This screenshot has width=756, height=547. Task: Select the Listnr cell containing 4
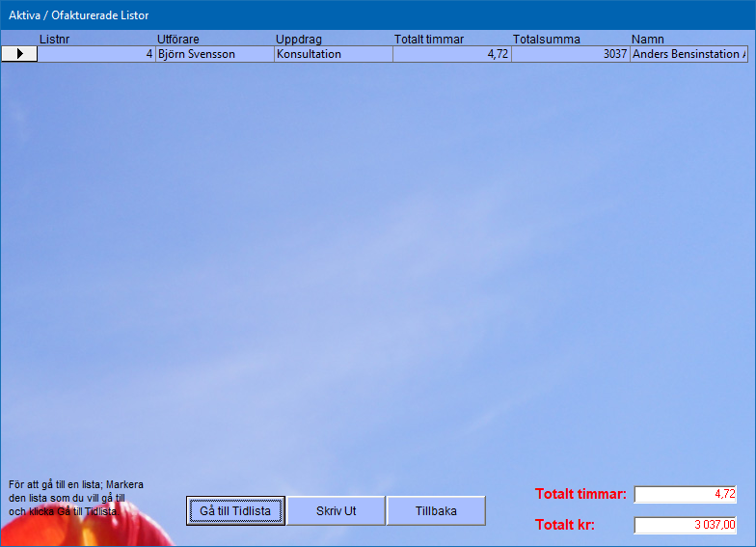(96, 54)
